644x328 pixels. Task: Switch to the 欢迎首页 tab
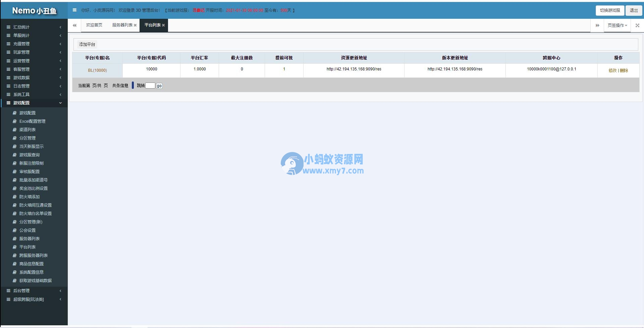click(x=94, y=25)
